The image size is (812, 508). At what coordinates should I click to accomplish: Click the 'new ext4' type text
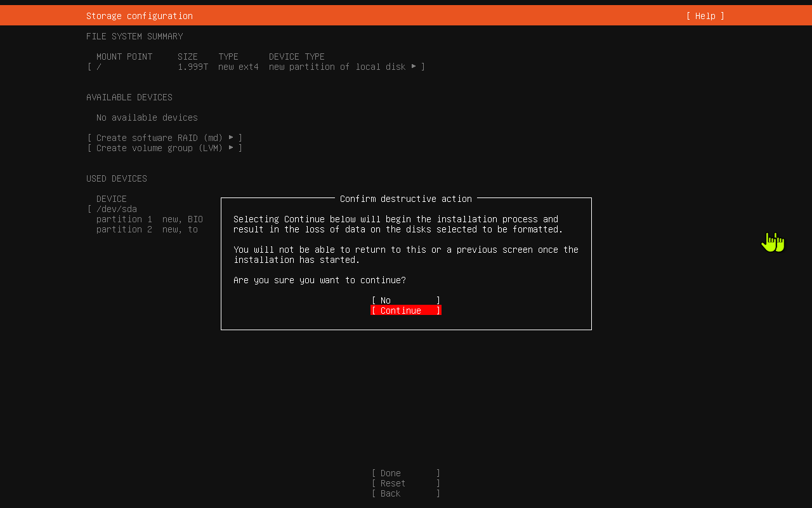pyautogui.click(x=239, y=67)
